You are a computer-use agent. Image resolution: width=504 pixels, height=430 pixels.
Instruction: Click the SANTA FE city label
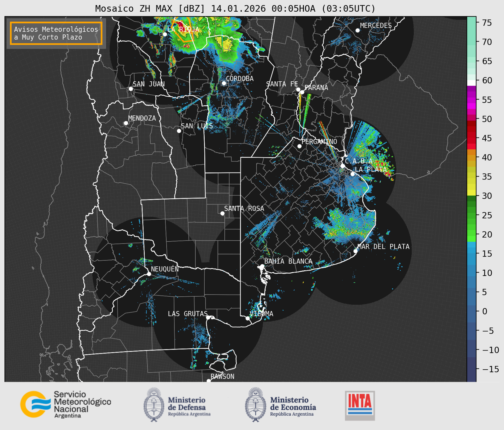282,84
